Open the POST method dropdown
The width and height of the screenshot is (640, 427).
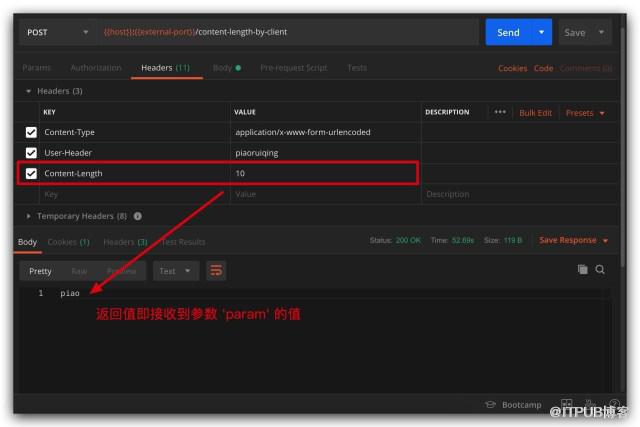click(57, 32)
